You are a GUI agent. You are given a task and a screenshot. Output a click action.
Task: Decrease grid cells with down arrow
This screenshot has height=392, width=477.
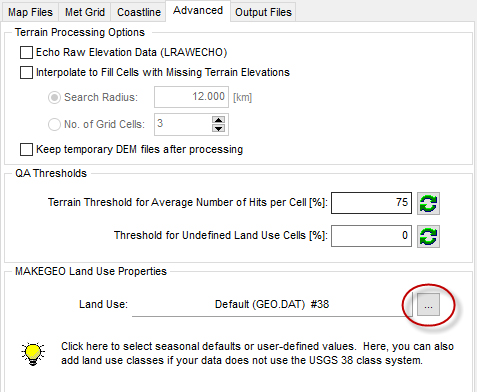[x=218, y=128]
